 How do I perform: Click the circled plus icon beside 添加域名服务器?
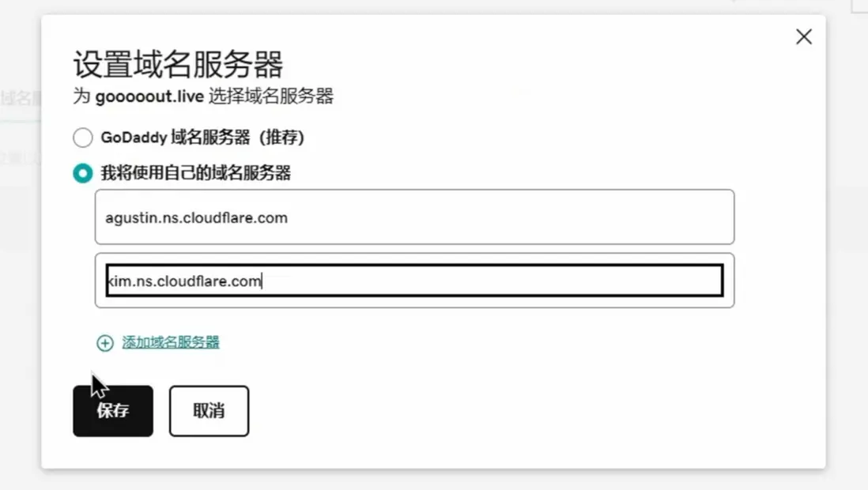pyautogui.click(x=104, y=343)
